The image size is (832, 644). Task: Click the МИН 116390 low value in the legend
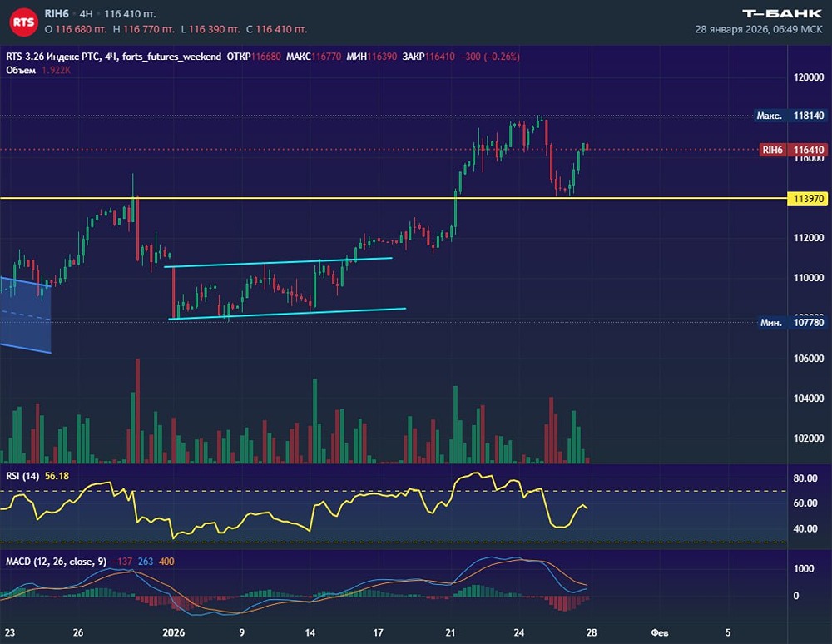371,57
